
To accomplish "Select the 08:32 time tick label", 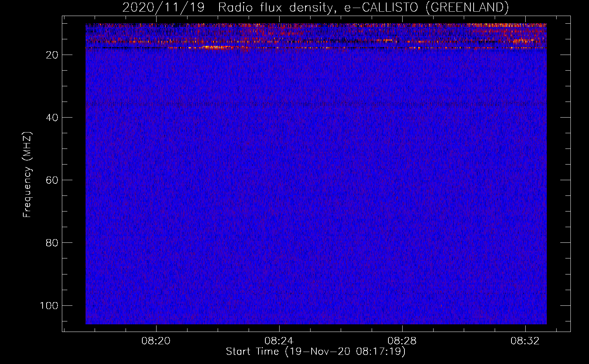I will click(525, 341).
